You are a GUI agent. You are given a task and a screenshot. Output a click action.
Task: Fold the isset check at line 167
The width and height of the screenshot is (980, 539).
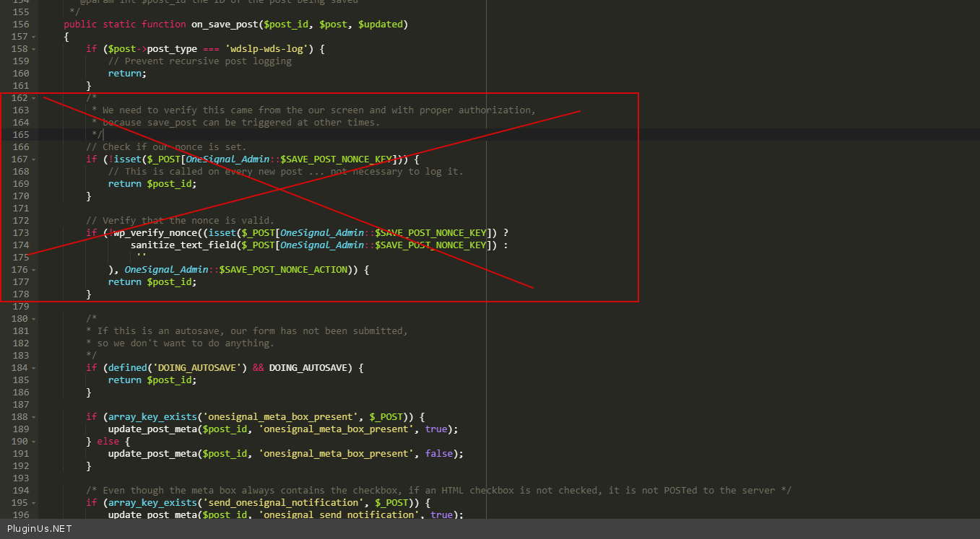coord(34,159)
